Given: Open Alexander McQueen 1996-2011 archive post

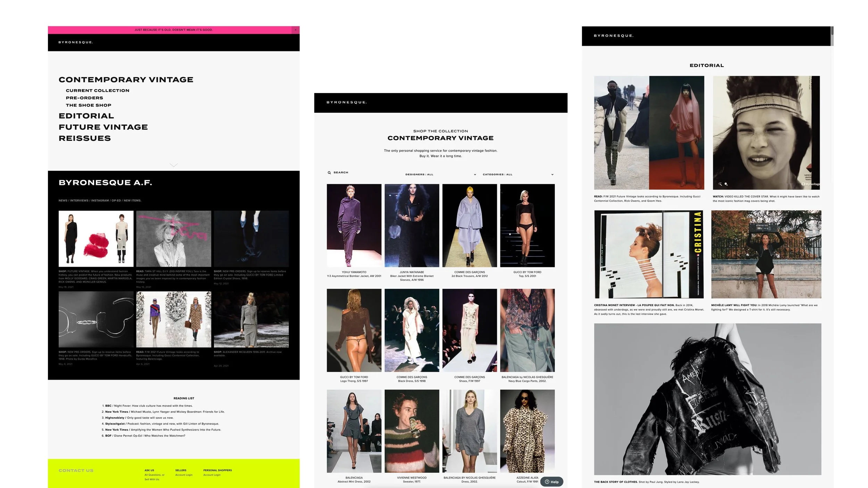Looking at the screenshot, I should 251,319.
